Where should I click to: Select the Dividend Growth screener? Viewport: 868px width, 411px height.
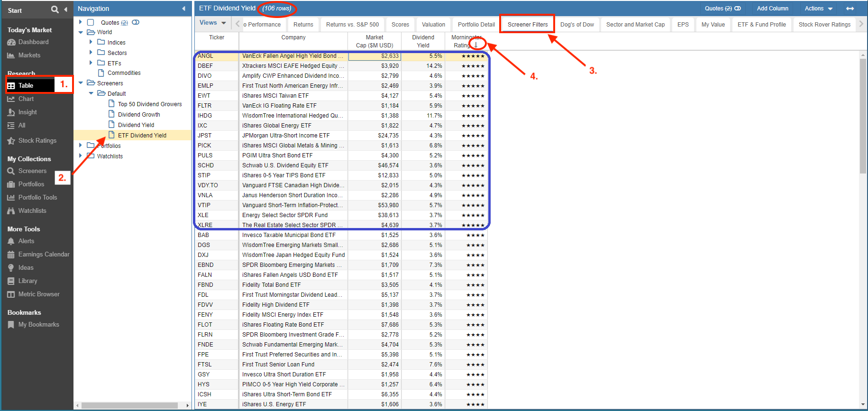(134, 115)
